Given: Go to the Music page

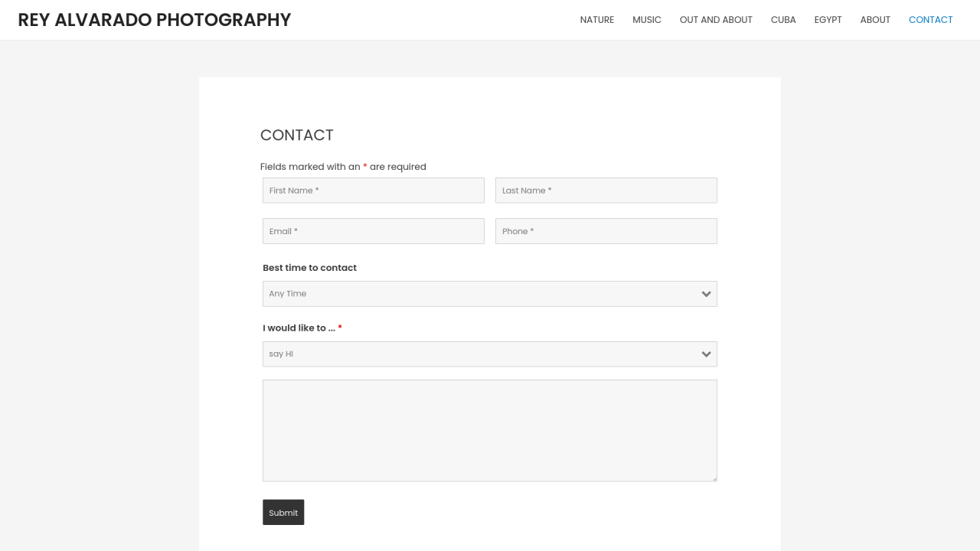Looking at the screenshot, I should coord(647,20).
